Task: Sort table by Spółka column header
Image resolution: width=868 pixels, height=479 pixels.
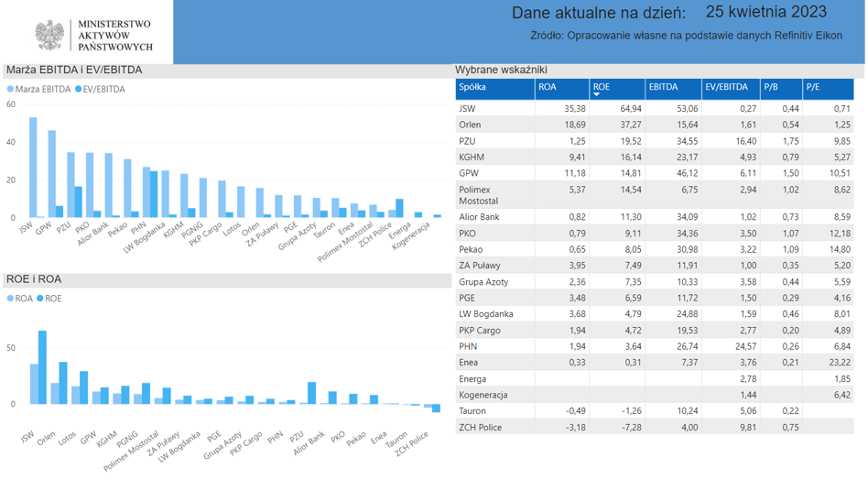Action: click(x=495, y=89)
